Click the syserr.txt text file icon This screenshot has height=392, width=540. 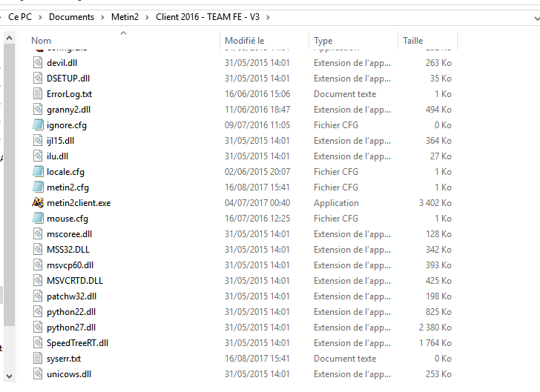pos(38,358)
